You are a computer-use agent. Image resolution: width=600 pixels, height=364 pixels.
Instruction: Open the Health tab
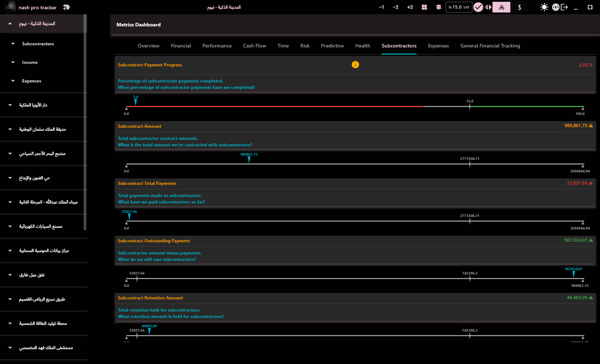tap(362, 46)
